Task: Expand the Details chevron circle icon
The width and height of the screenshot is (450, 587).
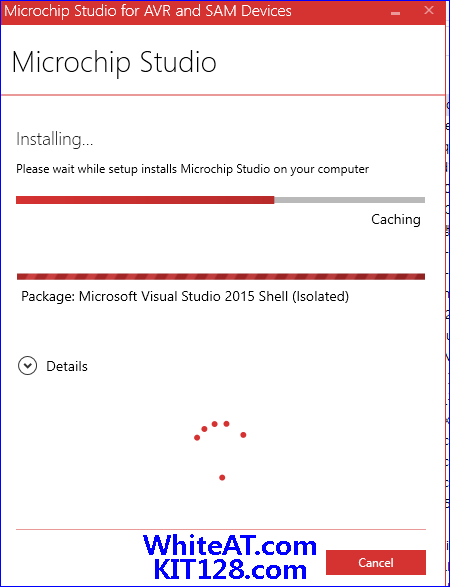Action: tap(27, 366)
